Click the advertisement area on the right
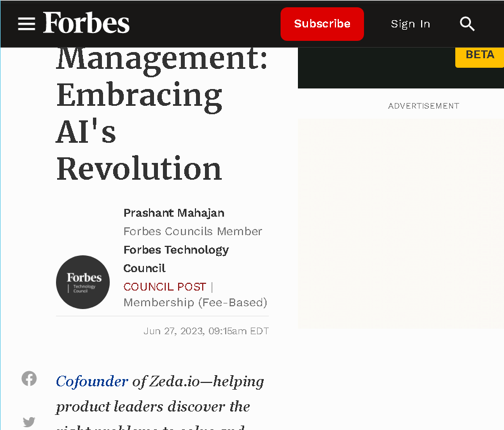504x430 pixels. (401, 223)
